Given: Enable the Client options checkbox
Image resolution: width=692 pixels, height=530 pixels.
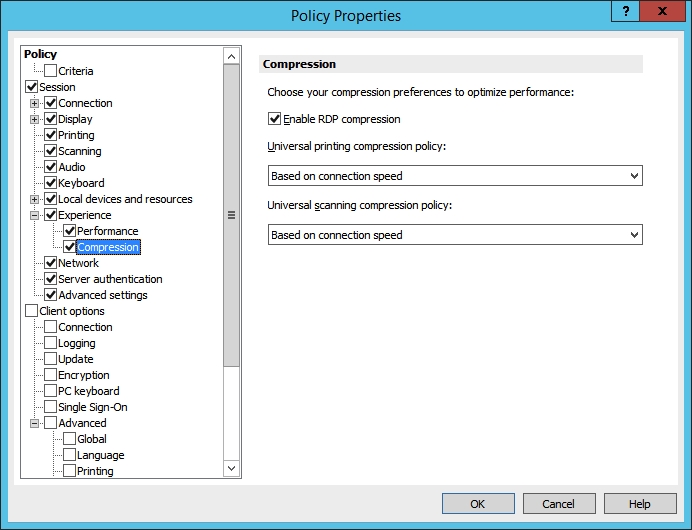Looking at the screenshot, I should (x=31, y=311).
